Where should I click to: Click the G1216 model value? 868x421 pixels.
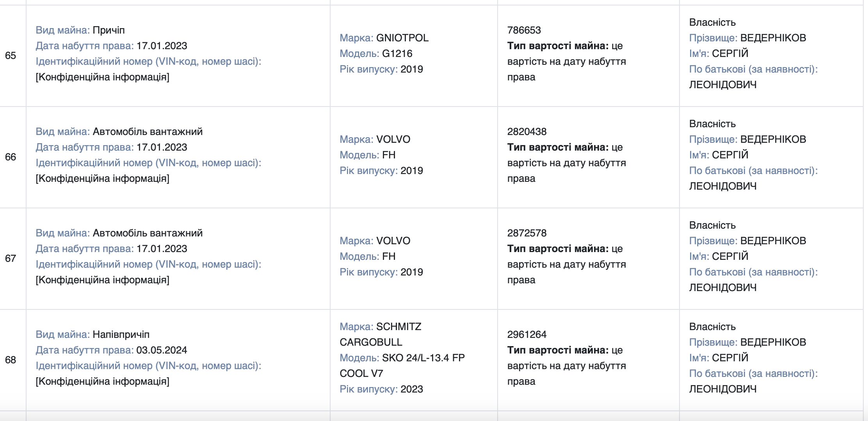click(397, 53)
